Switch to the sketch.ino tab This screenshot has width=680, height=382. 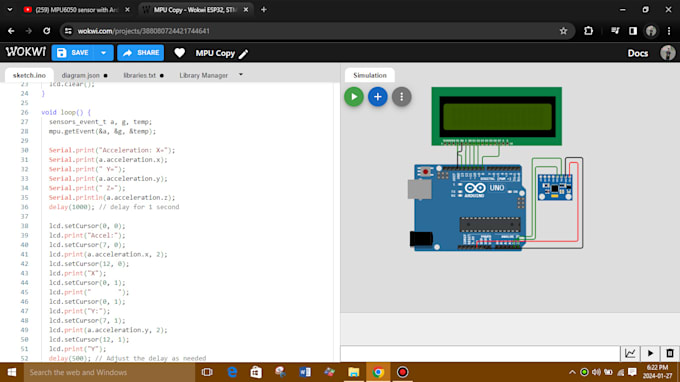29,75
